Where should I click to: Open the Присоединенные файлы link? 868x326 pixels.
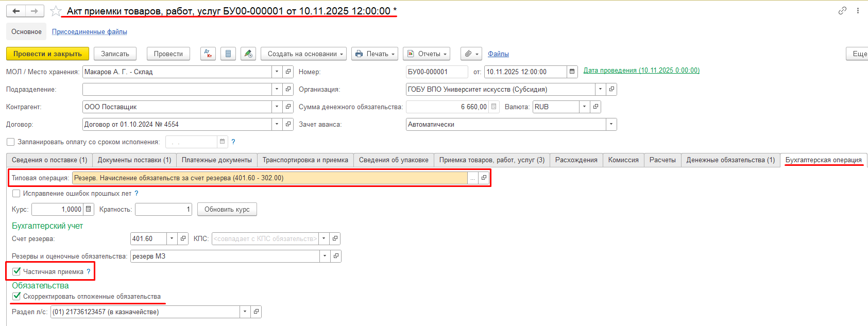[x=90, y=32]
